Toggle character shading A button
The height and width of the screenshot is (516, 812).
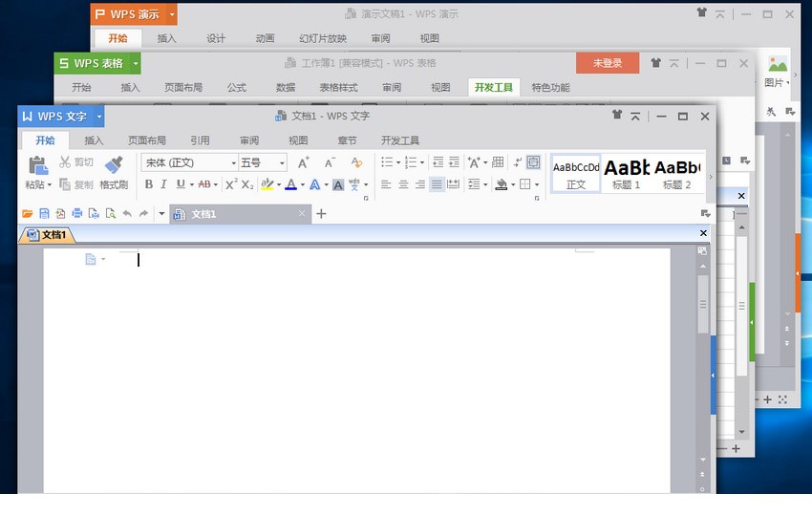338,184
